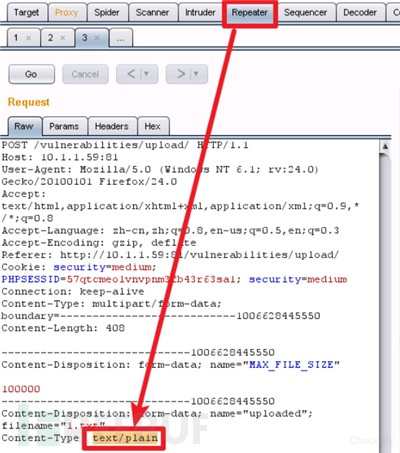This screenshot has height=453, width=400.
Task: Open the history dropdown beside the > arrow
Action: coord(196,74)
